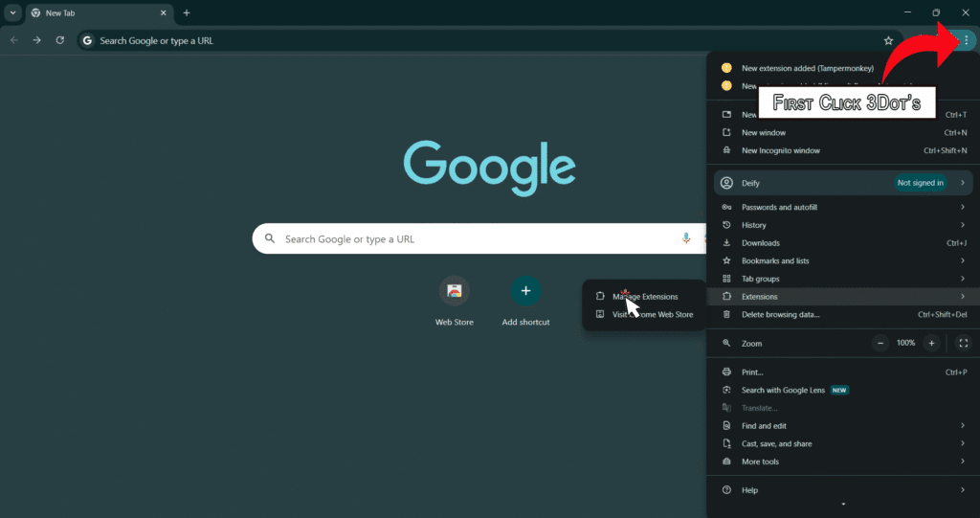Expand Find and edit submenu
The width and height of the screenshot is (980, 518).
coord(843,426)
